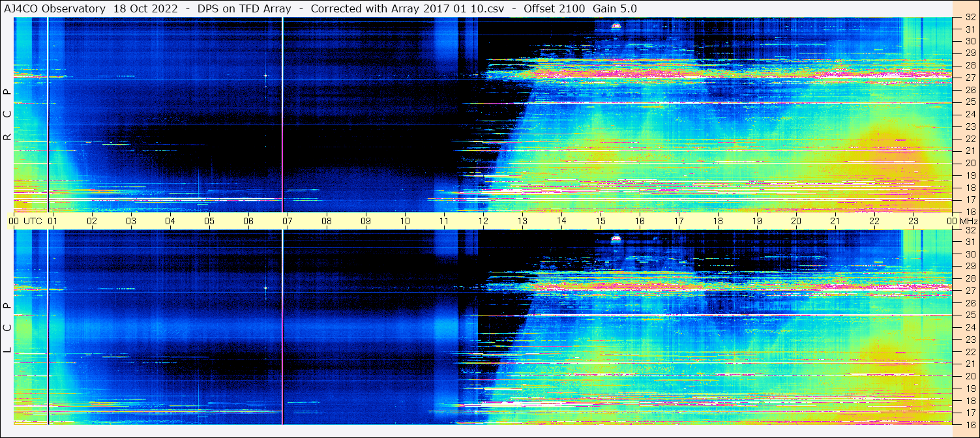This screenshot has width=980, height=438.
Task: Click the white vertical line near 01 in LCP panel
Action: click(x=48, y=326)
